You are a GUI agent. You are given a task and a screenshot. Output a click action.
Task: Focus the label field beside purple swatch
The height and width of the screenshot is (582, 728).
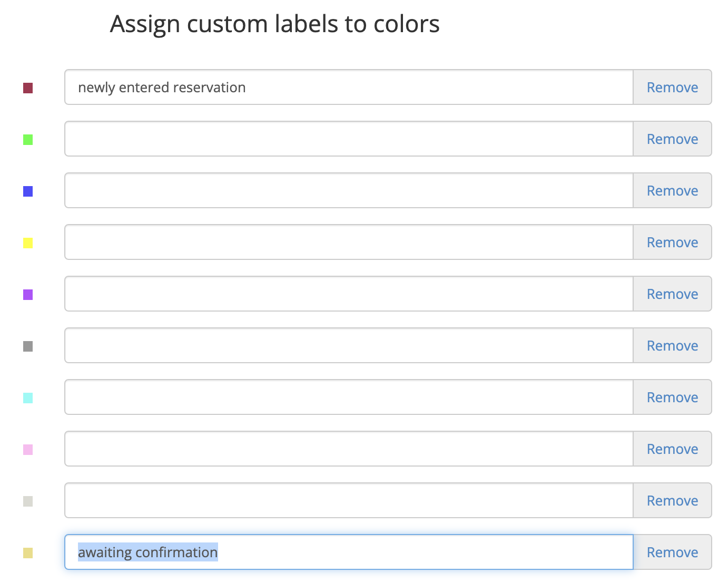tap(348, 294)
